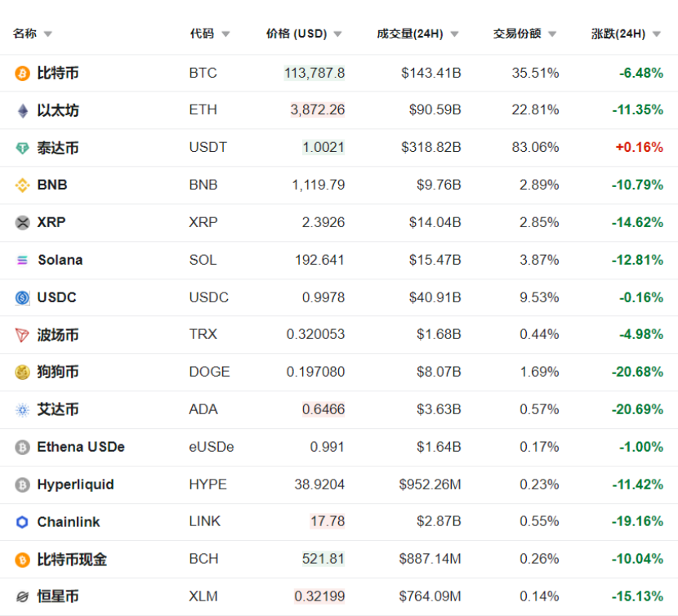The image size is (678, 616).
Task: Click the BNB yellow logo icon
Action: click(x=22, y=185)
